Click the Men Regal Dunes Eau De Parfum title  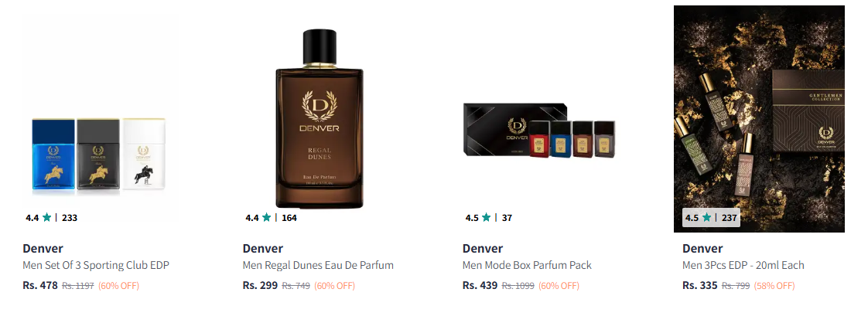pyautogui.click(x=318, y=265)
